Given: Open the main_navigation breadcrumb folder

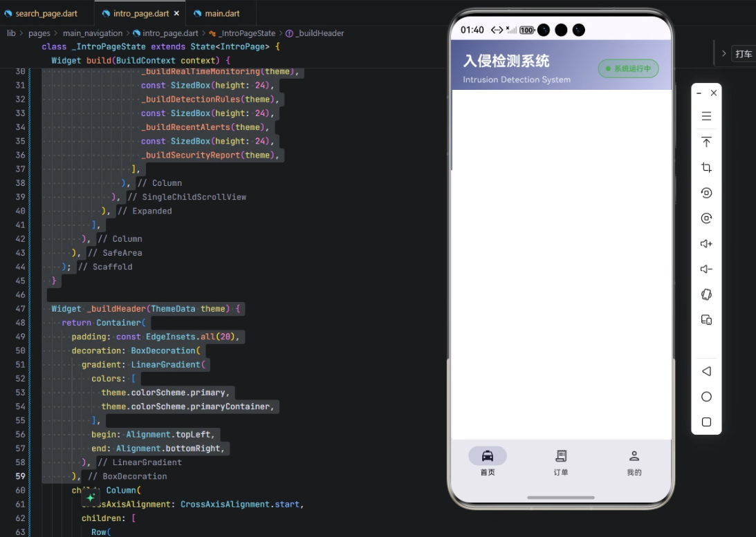Looking at the screenshot, I should pyautogui.click(x=93, y=33).
